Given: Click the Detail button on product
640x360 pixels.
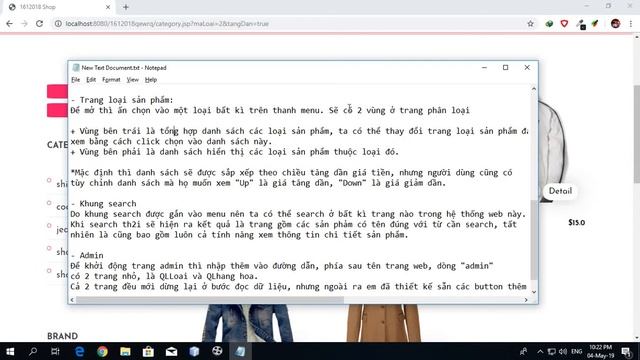Looking at the screenshot, I should point(560,191).
